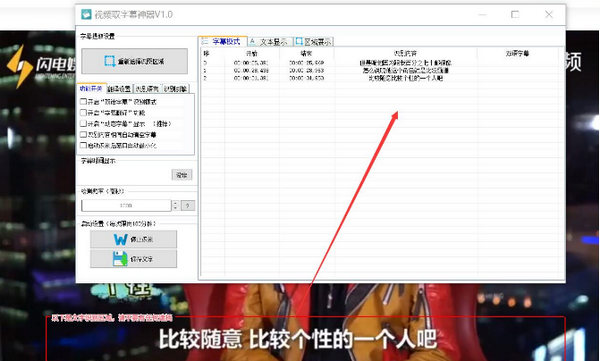This screenshot has height=361, width=600.
Task: Open the third left-panel tab for recognition language
Action: pos(147,89)
